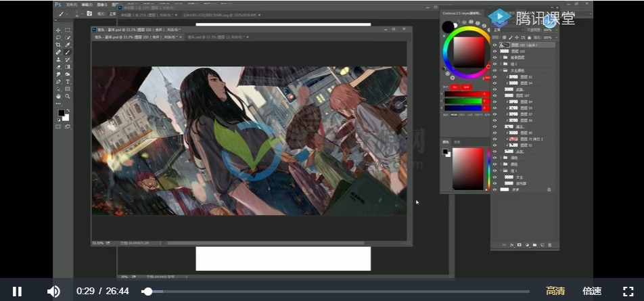Toggle visibility of layer 图层 107
This screenshot has height=301, width=644.
[x=495, y=95]
